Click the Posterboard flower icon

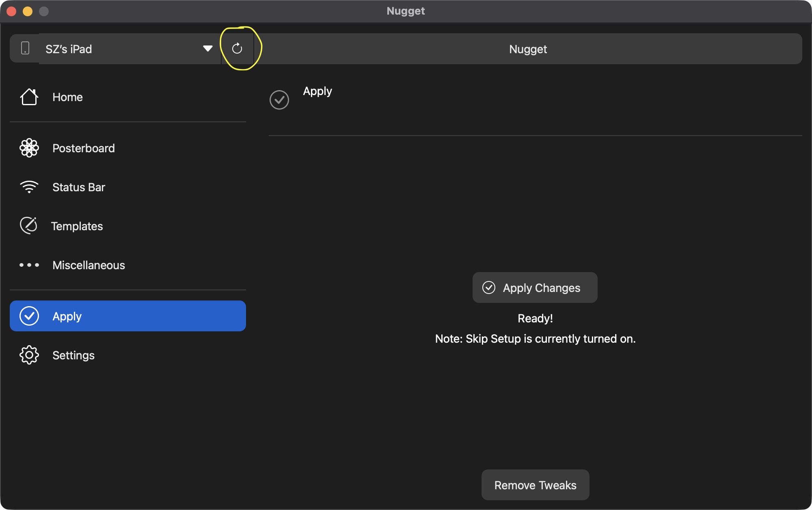tap(29, 148)
